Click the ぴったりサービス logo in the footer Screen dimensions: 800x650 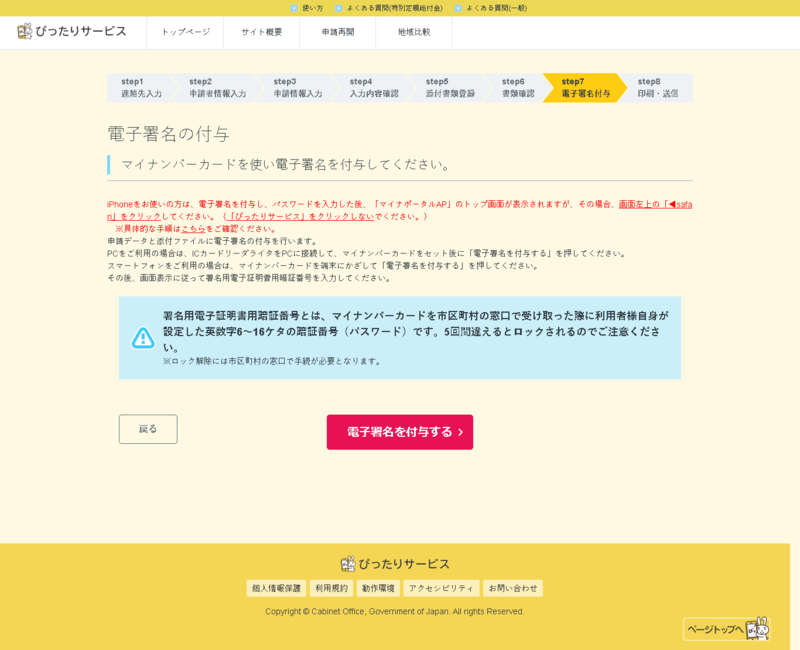(395, 564)
